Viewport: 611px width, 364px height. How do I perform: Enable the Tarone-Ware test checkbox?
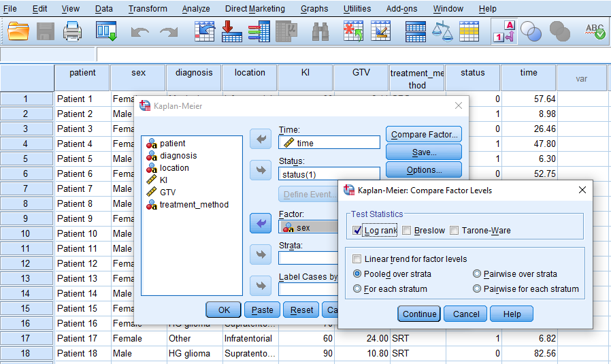tap(454, 231)
